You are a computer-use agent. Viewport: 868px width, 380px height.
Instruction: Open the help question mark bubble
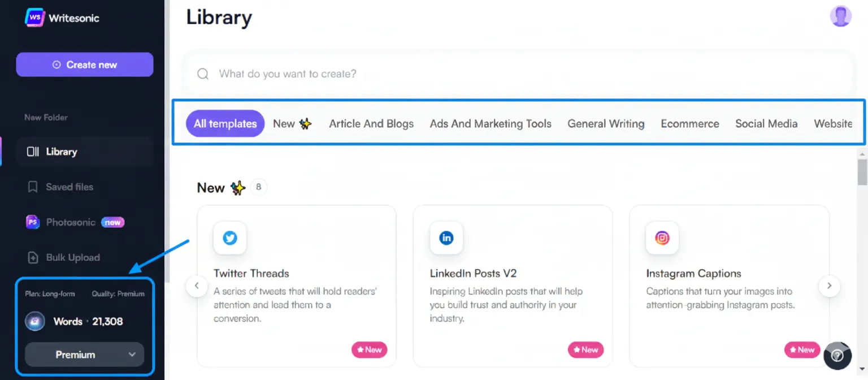tap(837, 355)
